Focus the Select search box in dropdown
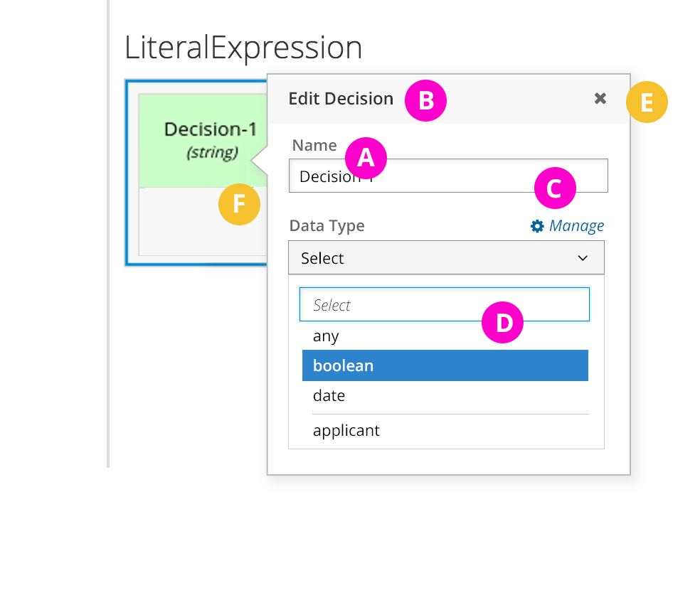Viewport: 700px width, 610px height. (391, 305)
